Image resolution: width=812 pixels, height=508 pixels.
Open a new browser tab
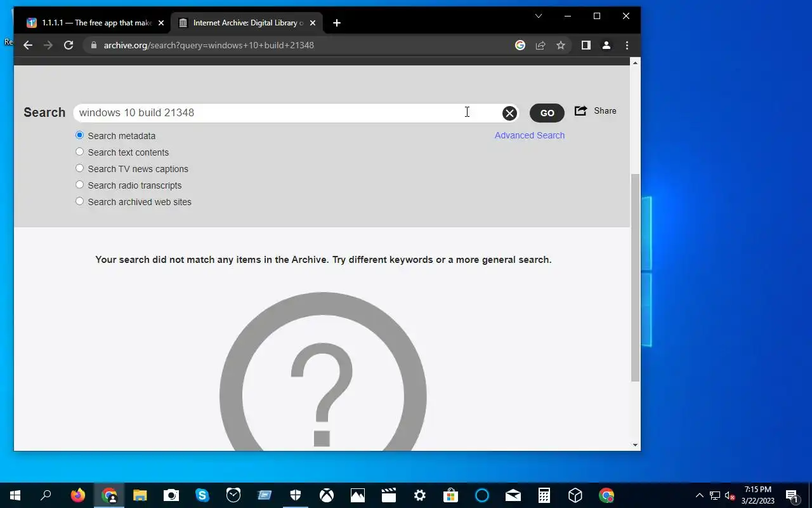click(x=337, y=23)
